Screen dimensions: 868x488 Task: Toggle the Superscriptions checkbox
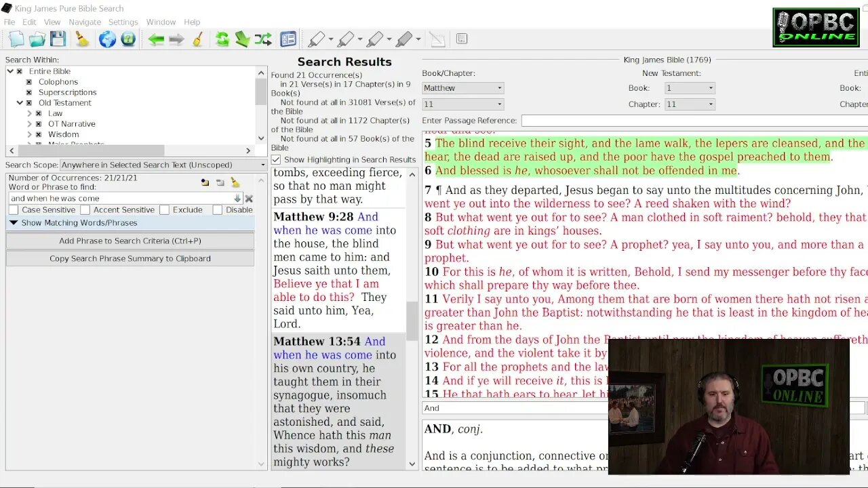pos(29,92)
